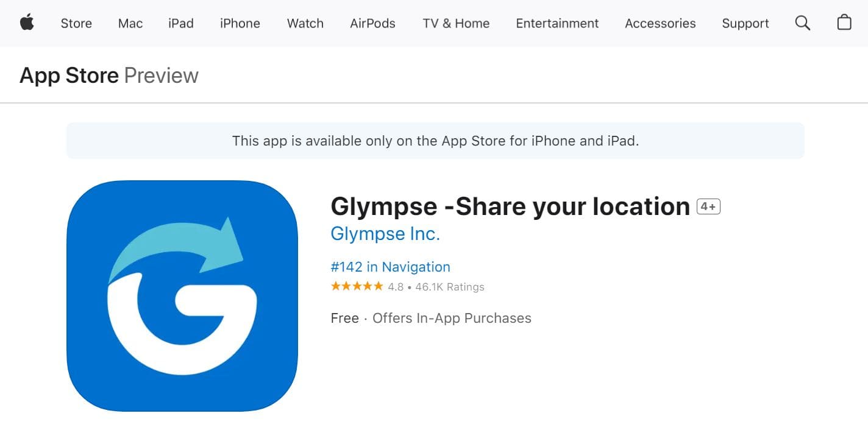The width and height of the screenshot is (868, 444).
Task: Open the search magnifier icon
Action: (x=803, y=23)
